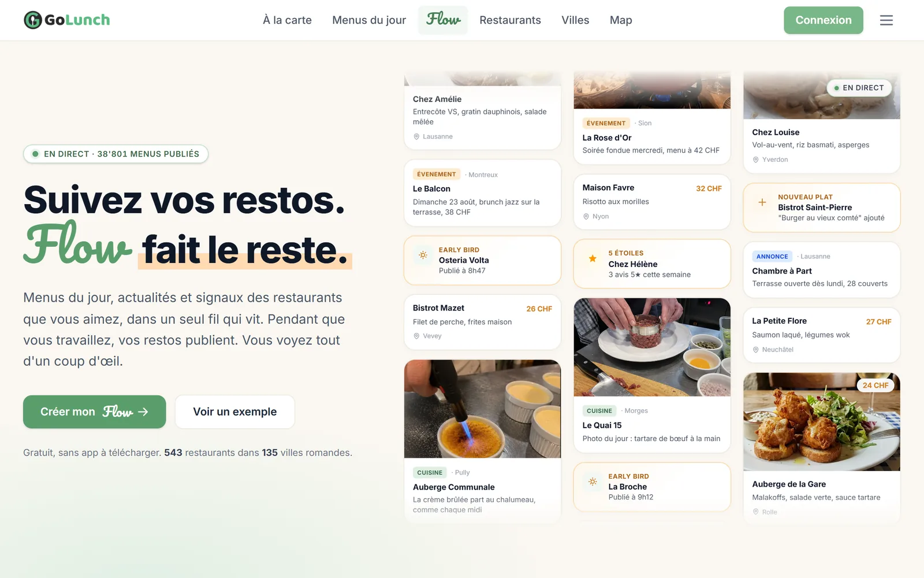Click the Flow script word in headline

(77, 243)
